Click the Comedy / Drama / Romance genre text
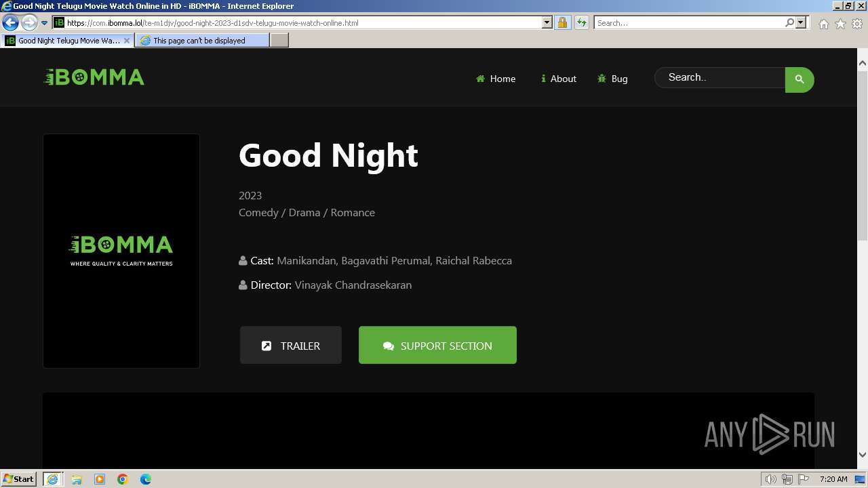This screenshot has height=488, width=868. (307, 212)
